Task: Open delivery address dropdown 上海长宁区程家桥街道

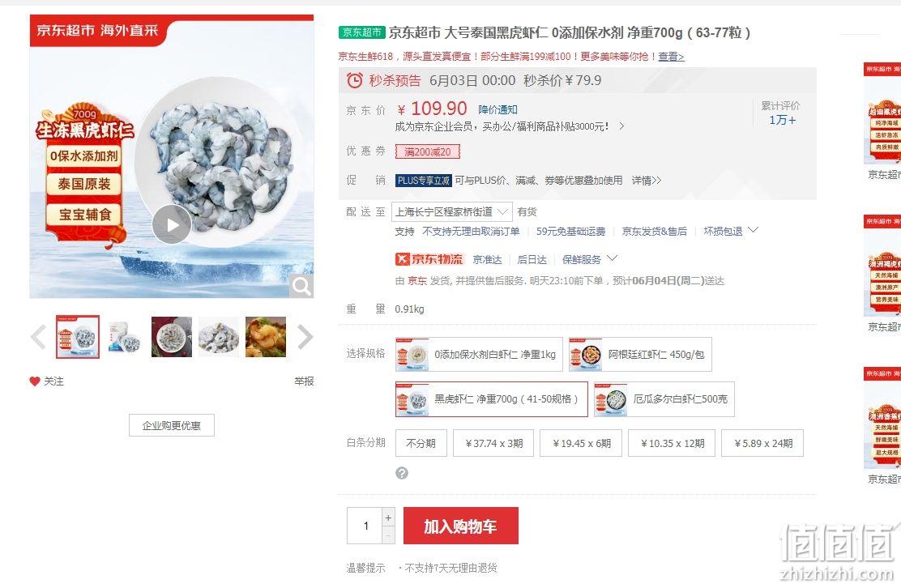Action: pos(451,212)
